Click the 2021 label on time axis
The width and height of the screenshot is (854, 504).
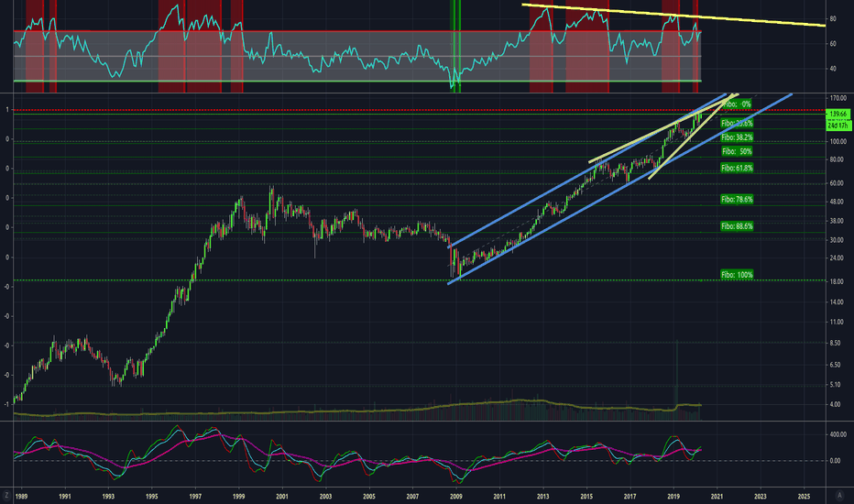(717, 497)
